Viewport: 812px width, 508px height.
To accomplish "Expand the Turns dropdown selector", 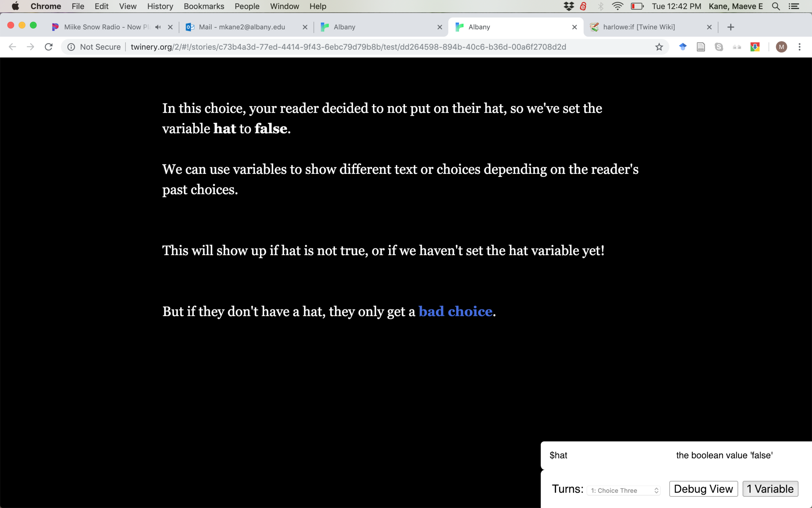I will pos(624,490).
